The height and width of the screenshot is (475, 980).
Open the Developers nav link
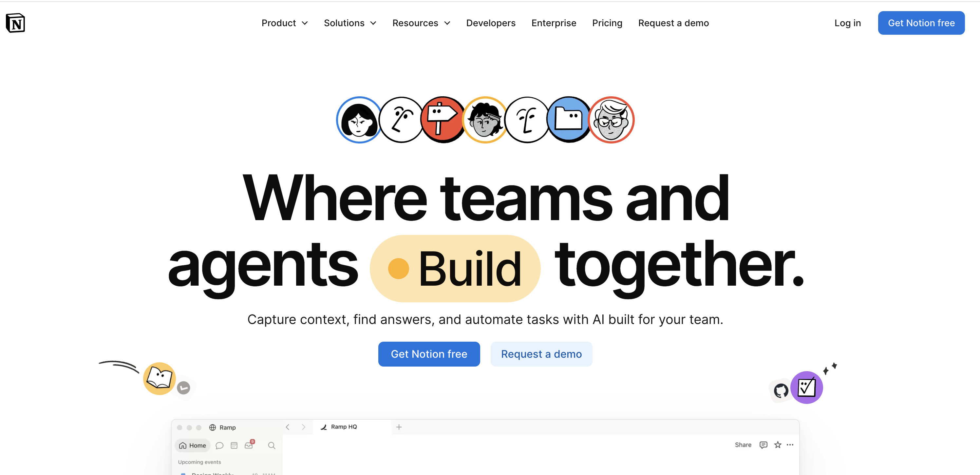click(491, 23)
